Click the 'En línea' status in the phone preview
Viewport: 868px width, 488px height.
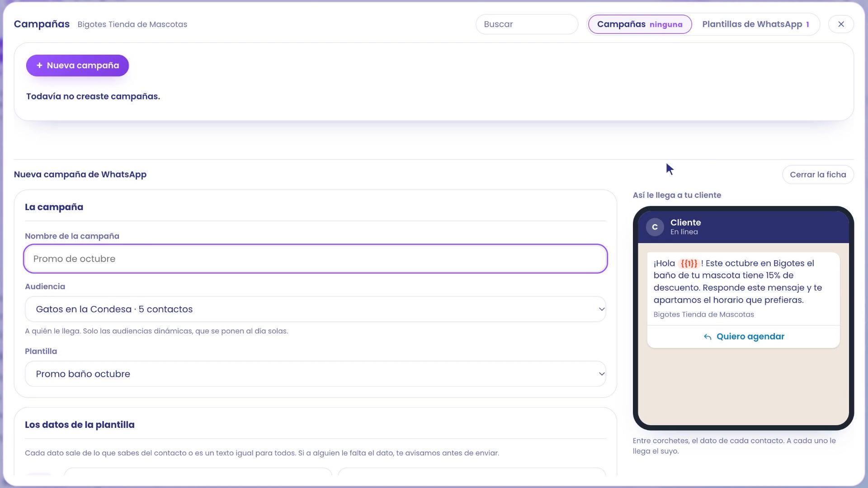click(x=684, y=232)
